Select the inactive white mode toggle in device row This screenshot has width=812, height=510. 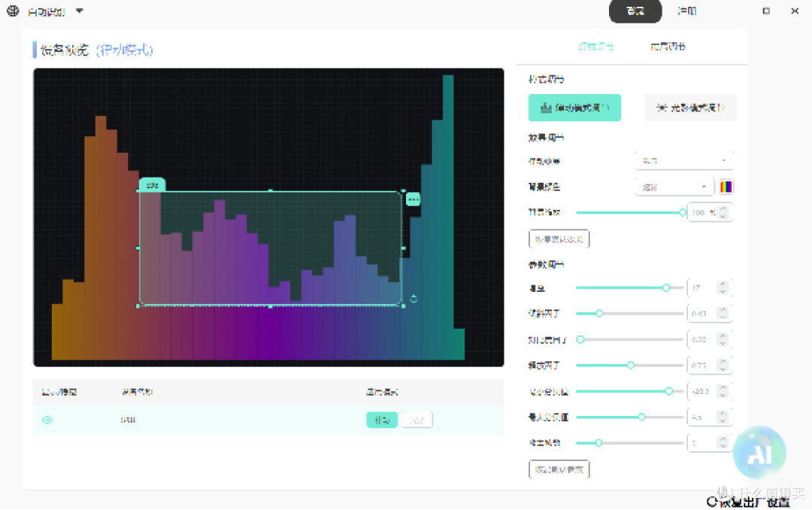[x=417, y=420]
